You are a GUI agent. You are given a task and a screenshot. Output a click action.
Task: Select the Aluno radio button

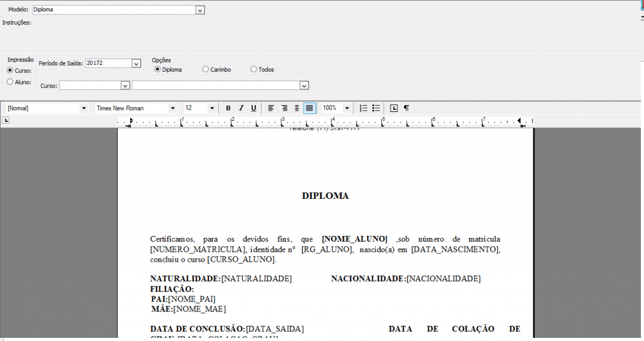[10, 82]
